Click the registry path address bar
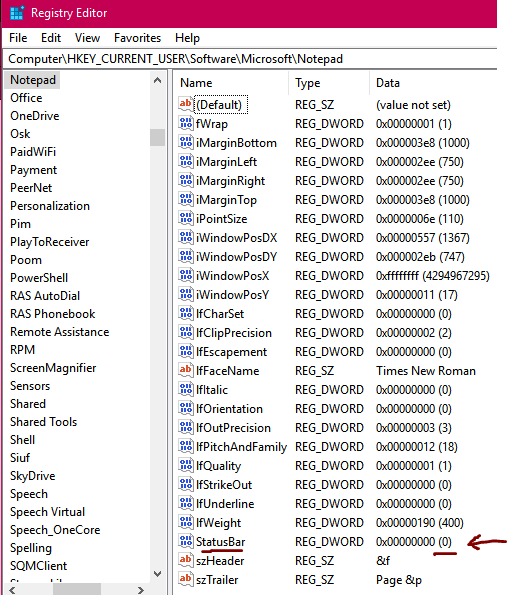Screen dimensions: 507x595 (250, 59)
